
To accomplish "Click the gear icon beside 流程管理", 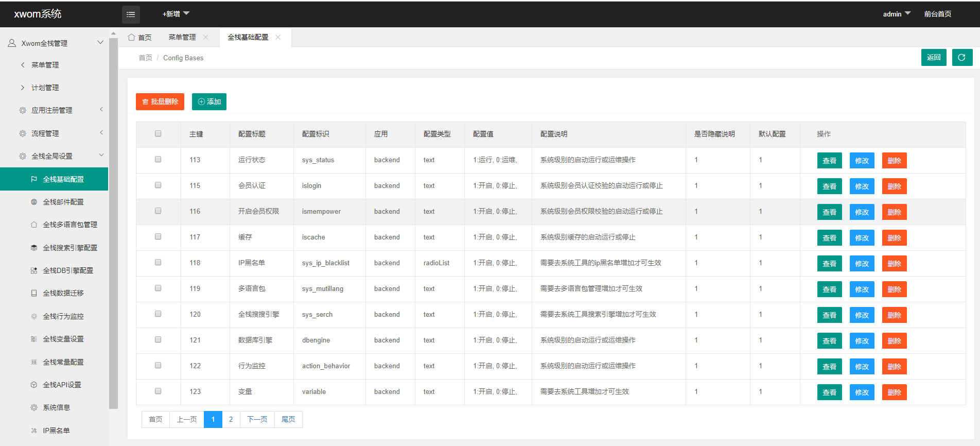I will point(23,133).
